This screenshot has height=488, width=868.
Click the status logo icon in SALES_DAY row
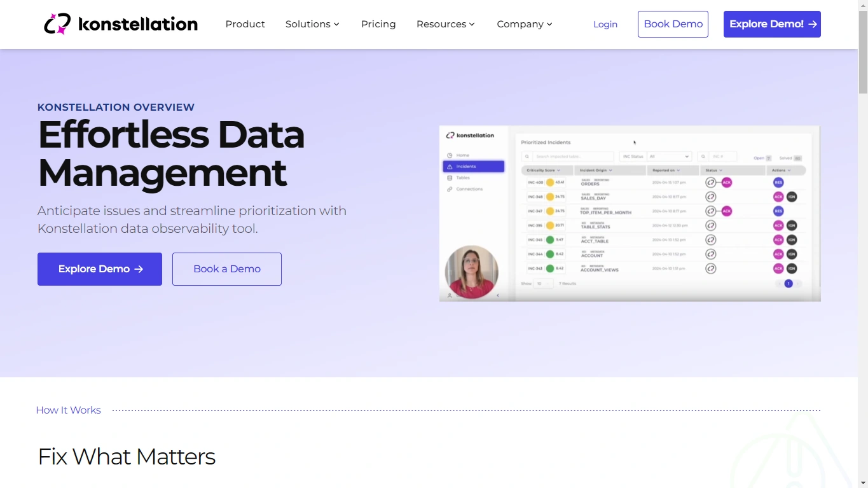pyautogui.click(x=711, y=197)
